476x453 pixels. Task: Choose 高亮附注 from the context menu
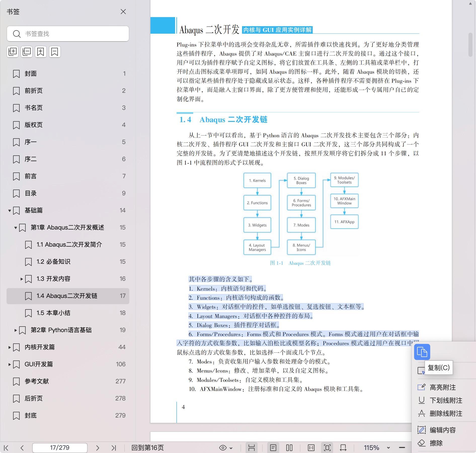[442, 387]
